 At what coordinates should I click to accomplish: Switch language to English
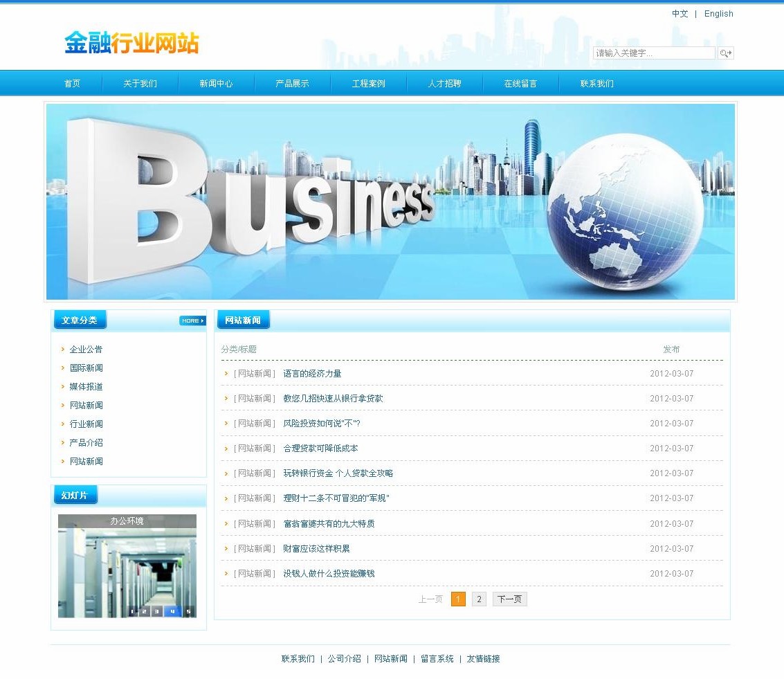click(718, 14)
